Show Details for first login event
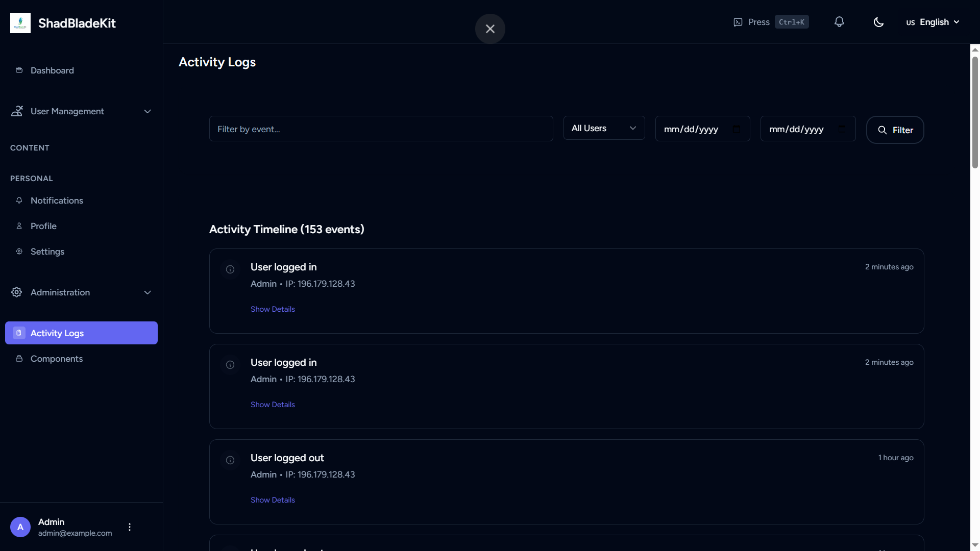980x551 pixels. 273,309
